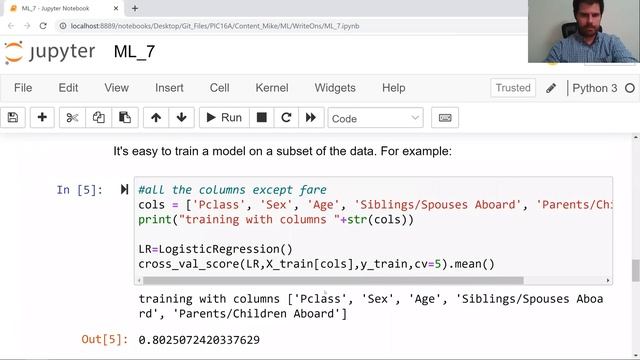Restart the kernel circular arrow icon
640x360 pixels.
286,118
